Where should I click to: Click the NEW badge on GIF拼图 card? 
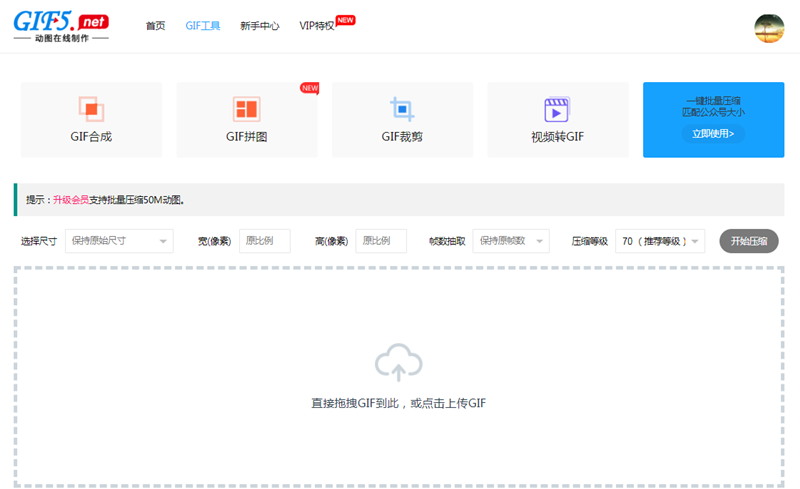pyautogui.click(x=310, y=88)
